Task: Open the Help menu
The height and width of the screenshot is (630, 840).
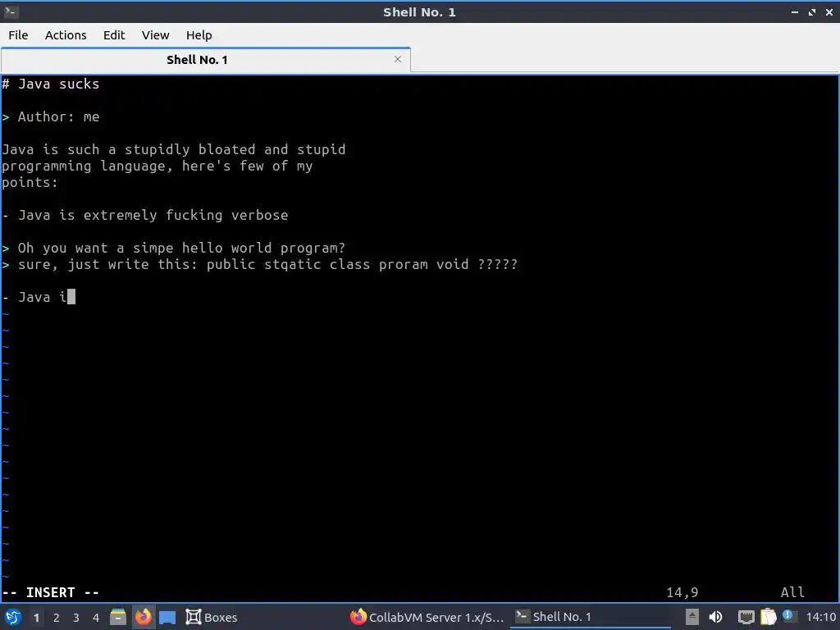Action: [199, 35]
